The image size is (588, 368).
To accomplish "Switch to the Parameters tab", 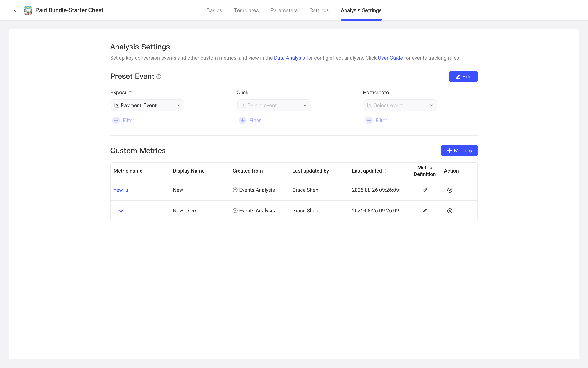I will point(284,10).
